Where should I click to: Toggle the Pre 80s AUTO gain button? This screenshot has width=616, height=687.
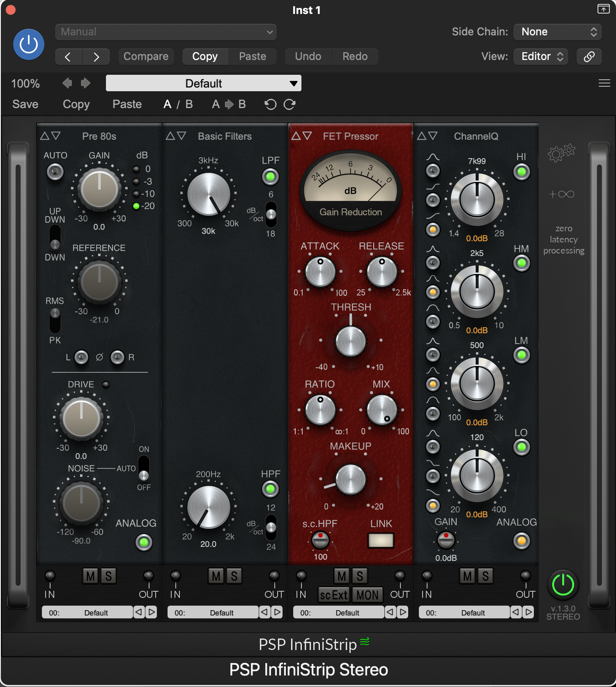pyautogui.click(x=55, y=172)
